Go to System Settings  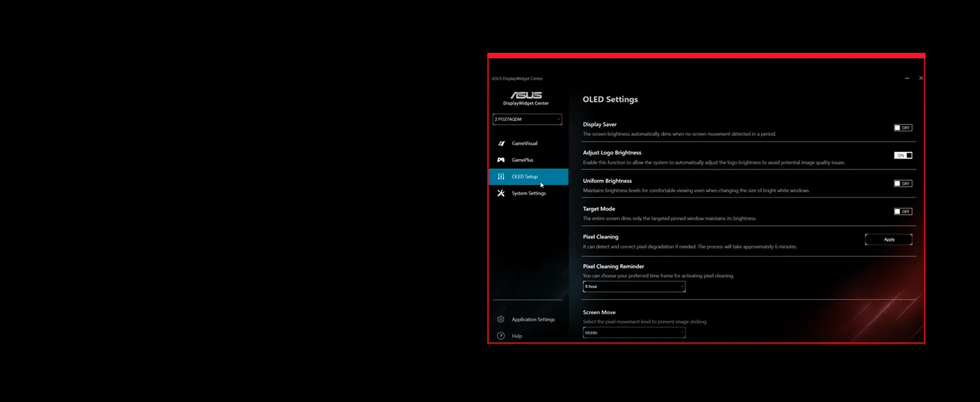(x=528, y=193)
